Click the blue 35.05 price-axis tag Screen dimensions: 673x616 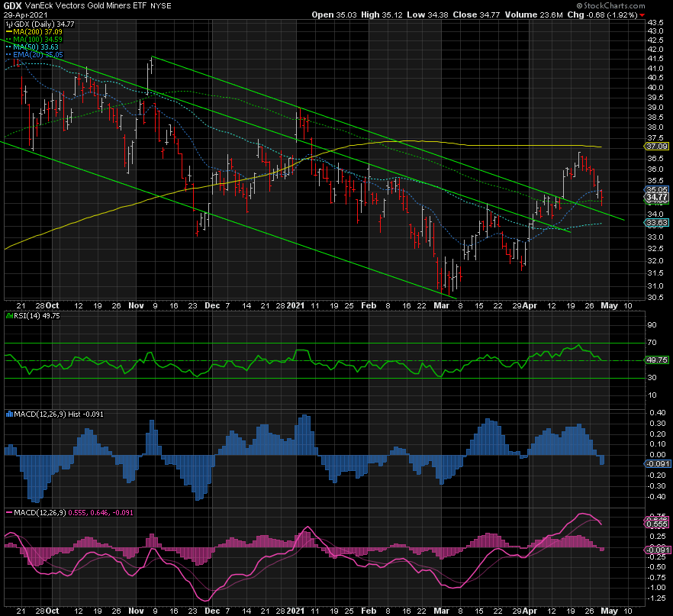click(x=657, y=189)
